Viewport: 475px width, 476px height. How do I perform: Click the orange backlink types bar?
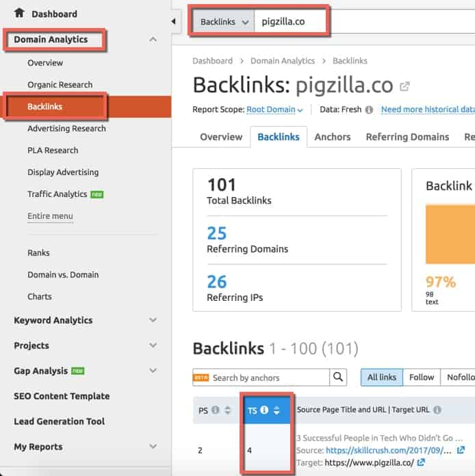[x=450, y=235]
